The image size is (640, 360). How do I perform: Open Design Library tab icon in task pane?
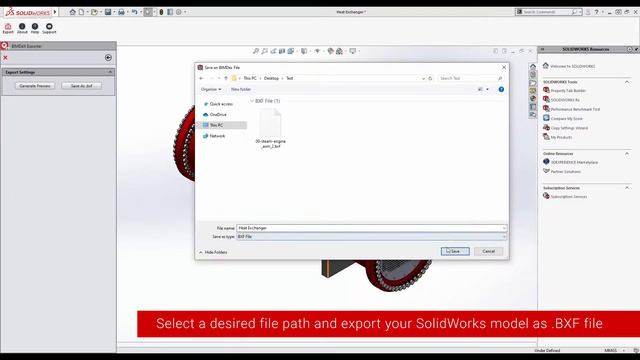(x=533, y=75)
